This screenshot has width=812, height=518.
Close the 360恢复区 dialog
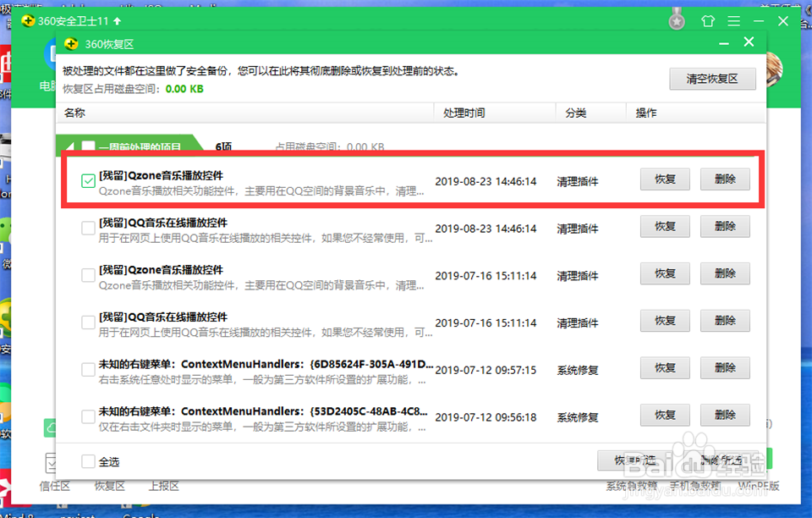(x=749, y=42)
